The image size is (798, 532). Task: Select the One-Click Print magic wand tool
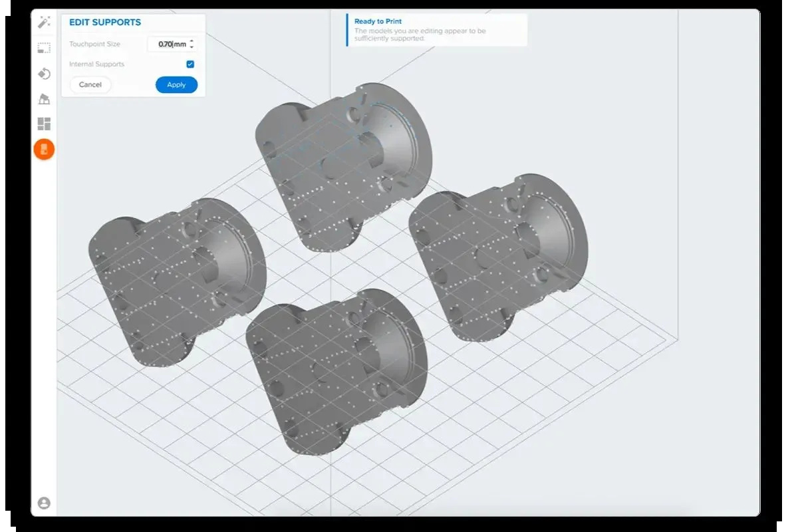[x=44, y=23]
